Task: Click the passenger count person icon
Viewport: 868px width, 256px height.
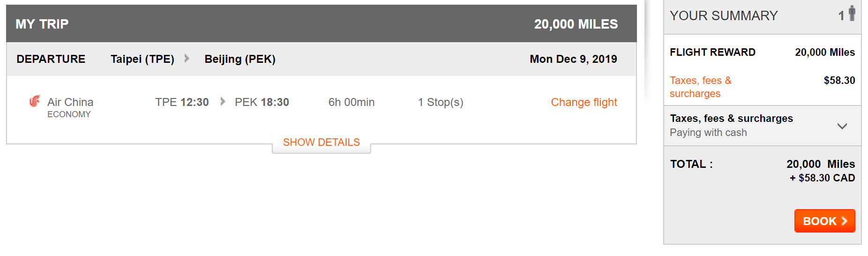Action: (852, 13)
